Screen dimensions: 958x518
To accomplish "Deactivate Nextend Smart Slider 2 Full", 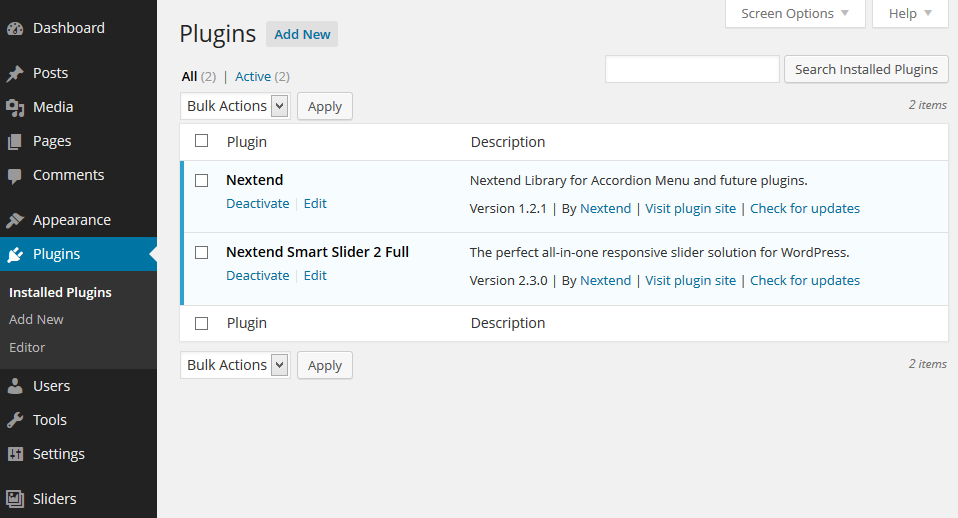I will pos(258,275).
